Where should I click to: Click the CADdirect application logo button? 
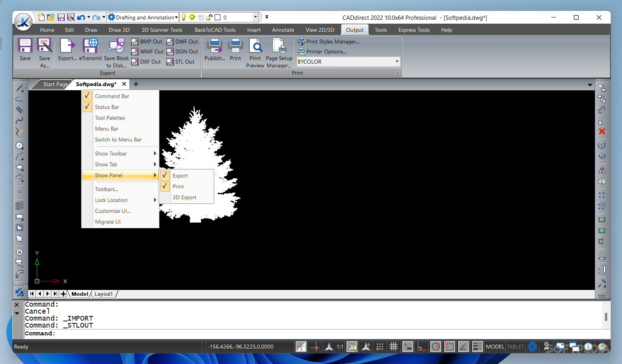pyautogui.click(x=23, y=22)
